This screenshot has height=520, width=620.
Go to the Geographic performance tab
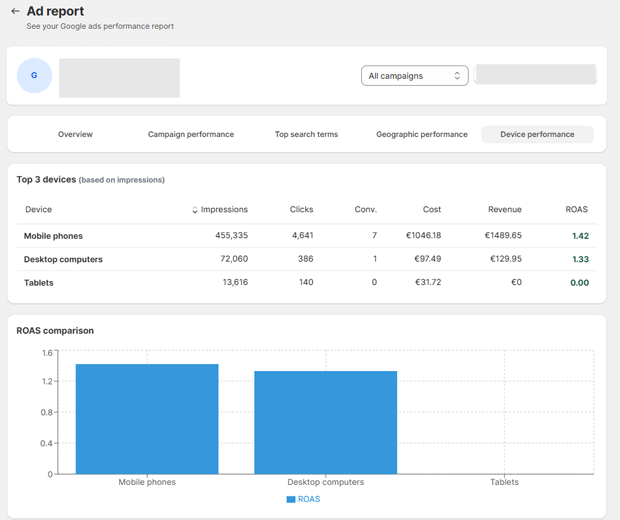421,134
